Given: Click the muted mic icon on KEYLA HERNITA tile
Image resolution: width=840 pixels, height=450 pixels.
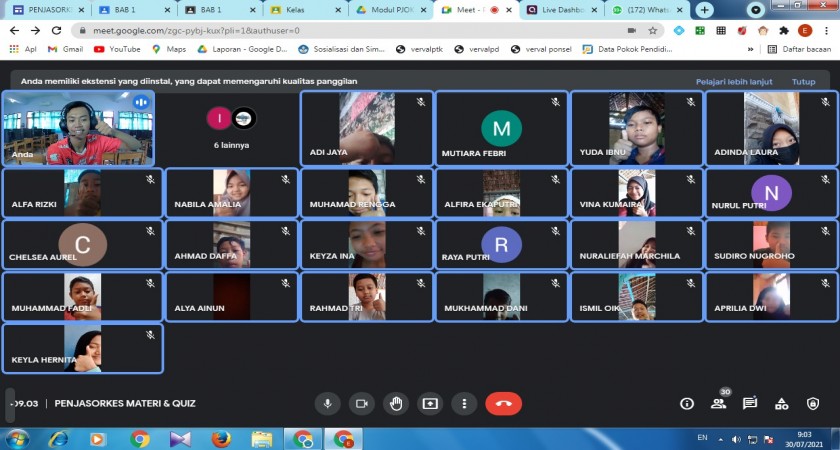Looking at the screenshot, I should tap(151, 335).
